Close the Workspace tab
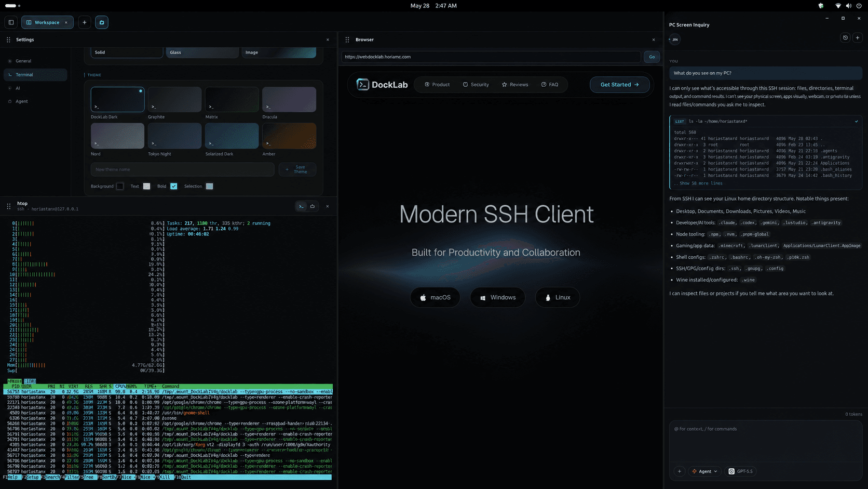This screenshot has width=868, height=489. (x=66, y=22)
